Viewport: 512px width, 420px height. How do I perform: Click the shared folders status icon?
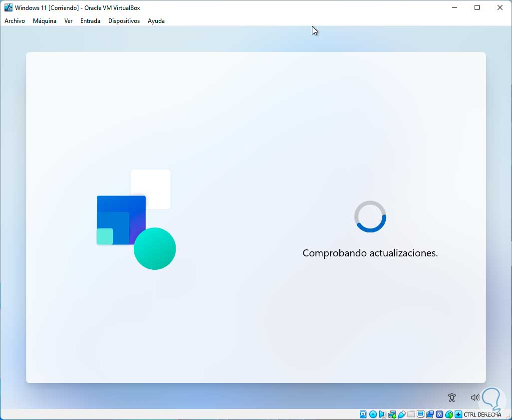(x=411, y=415)
